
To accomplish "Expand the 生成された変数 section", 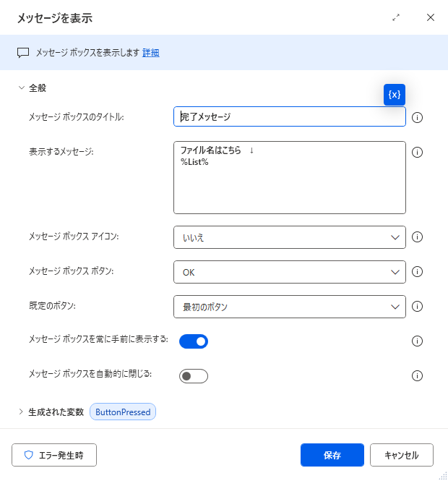I will (21, 412).
